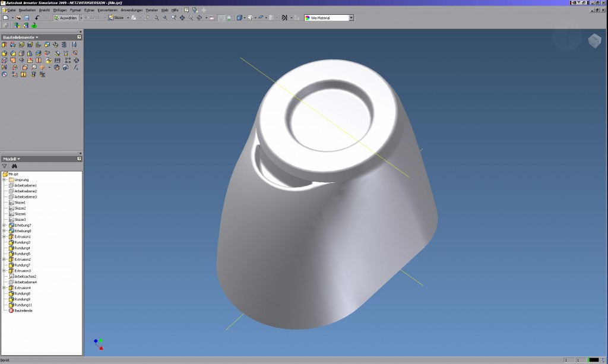Select the Pan view tool
608x364 pixels.
182,18
